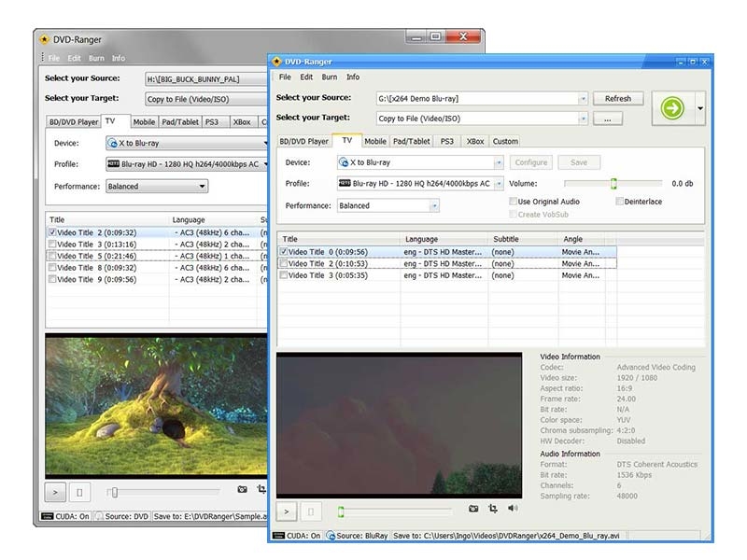The height and width of the screenshot is (560, 747).
Task: Play preview in front DVD-Ranger window
Action: [287, 511]
